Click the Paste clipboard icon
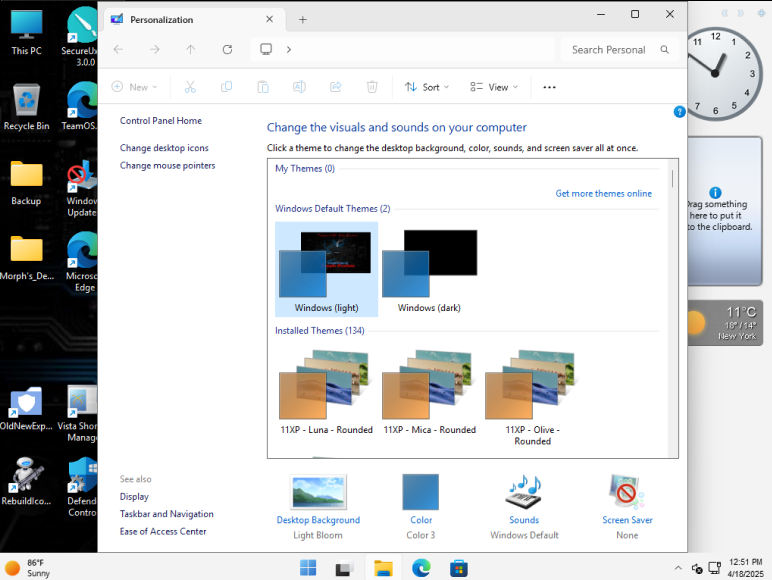This screenshot has width=772, height=580. [263, 87]
